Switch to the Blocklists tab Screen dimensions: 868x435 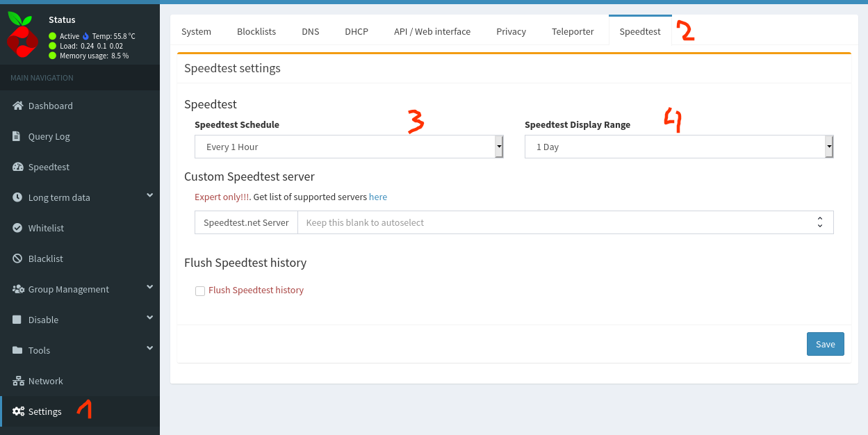click(256, 31)
